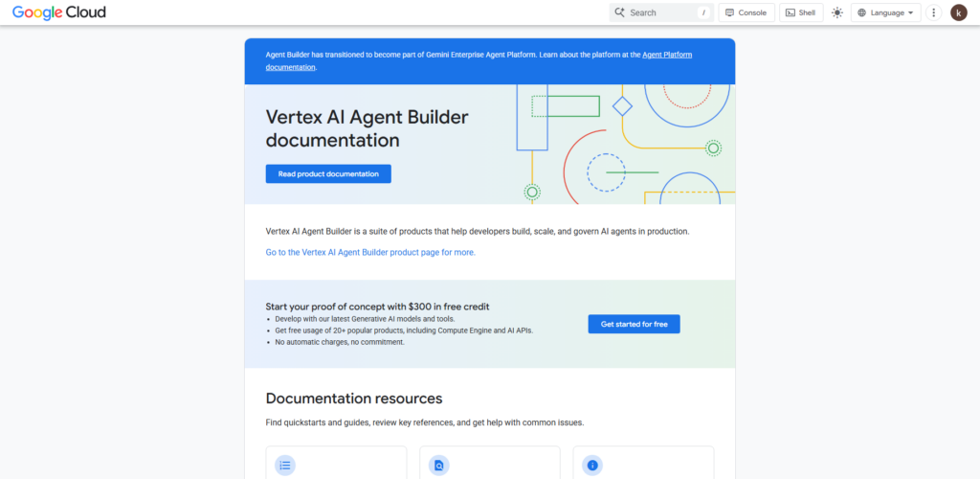Open the three-dot more options menu
Screen dimensions: 980x479
934,12
